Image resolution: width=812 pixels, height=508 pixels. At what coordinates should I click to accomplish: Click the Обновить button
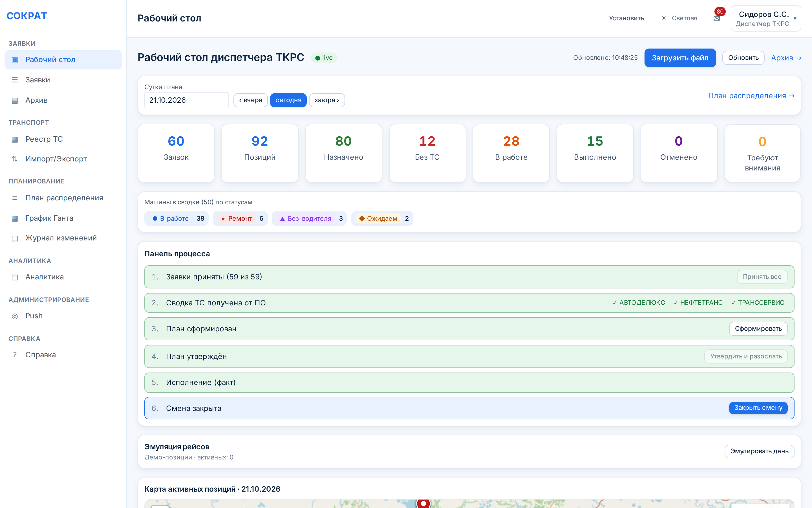point(743,58)
